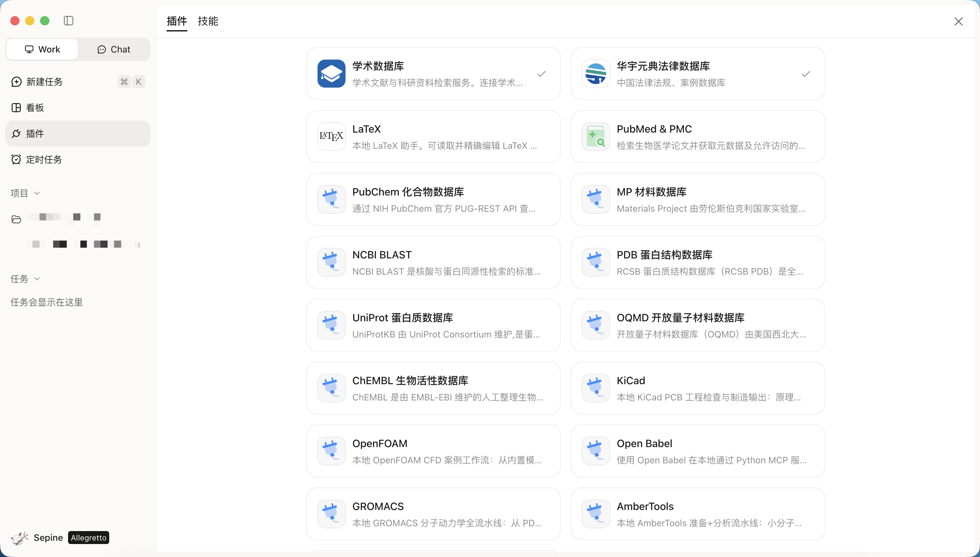Click the GROMACS plug icon
Screen dimensions: 980x557
coord(331,514)
